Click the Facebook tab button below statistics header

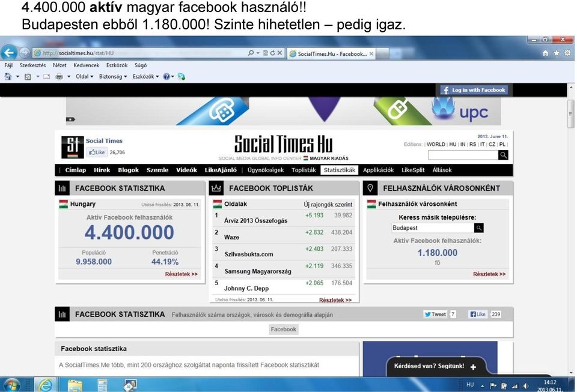(283, 329)
